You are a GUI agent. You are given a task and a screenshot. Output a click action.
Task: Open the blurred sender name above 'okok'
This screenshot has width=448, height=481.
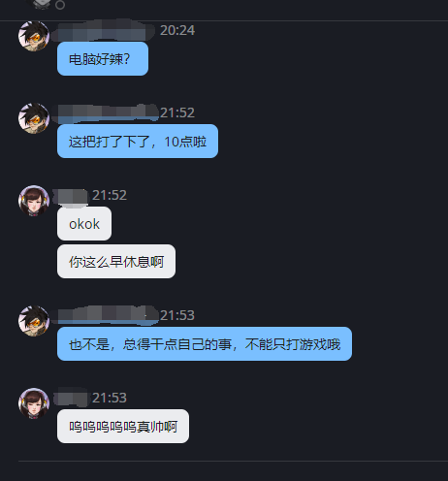click(71, 197)
